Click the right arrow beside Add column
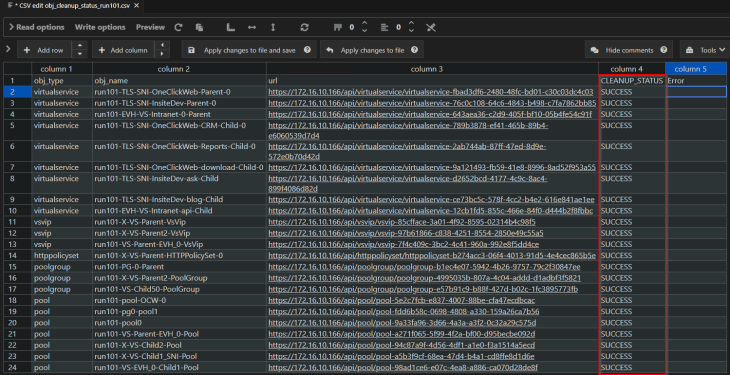The width and height of the screenshot is (730, 375). 162,54
